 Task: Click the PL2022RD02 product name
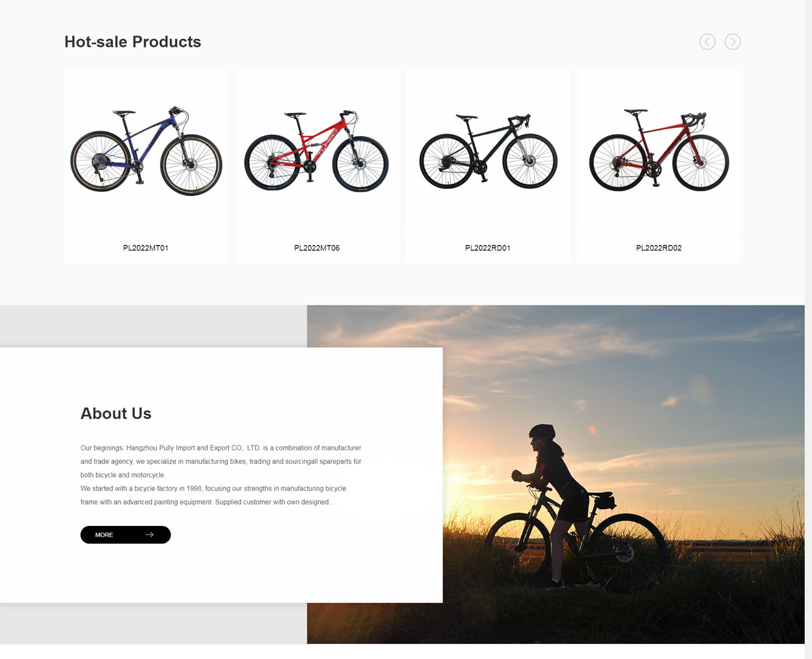click(659, 248)
